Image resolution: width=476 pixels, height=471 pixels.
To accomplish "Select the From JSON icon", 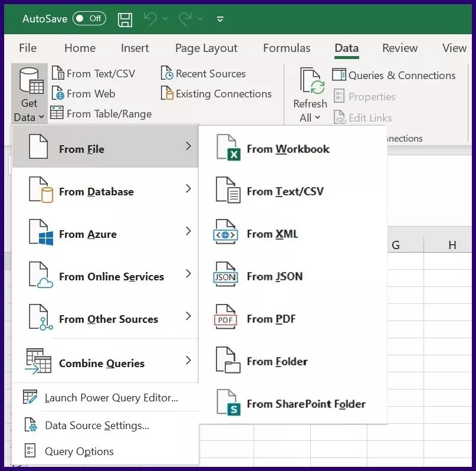I will click(x=225, y=276).
